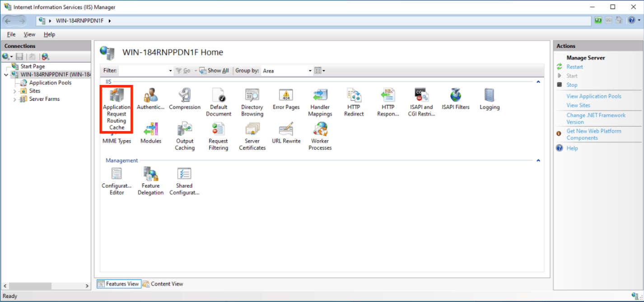Image resolution: width=644 pixels, height=302 pixels.
Task: Collapse the Management feature group
Action: point(538,160)
